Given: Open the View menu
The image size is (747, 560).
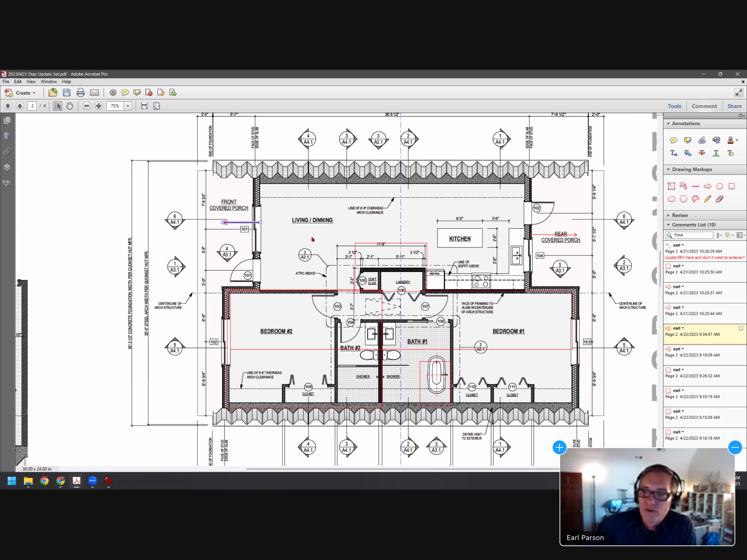Looking at the screenshot, I should 31,82.
